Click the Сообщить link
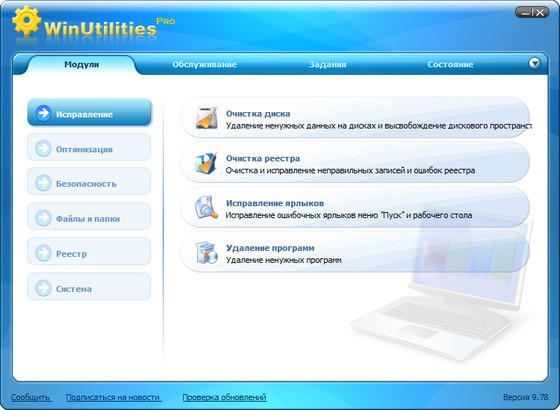560x410 pixels. point(30,397)
